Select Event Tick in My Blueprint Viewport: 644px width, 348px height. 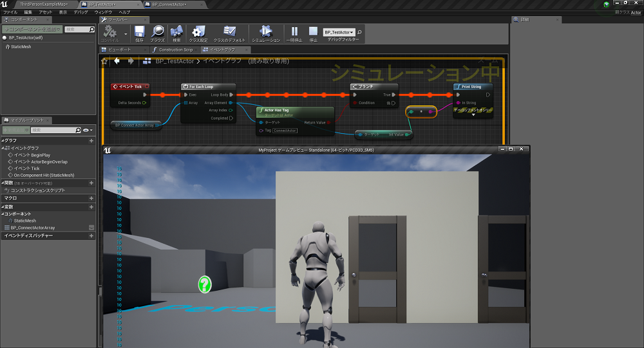[x=24, y=169]
